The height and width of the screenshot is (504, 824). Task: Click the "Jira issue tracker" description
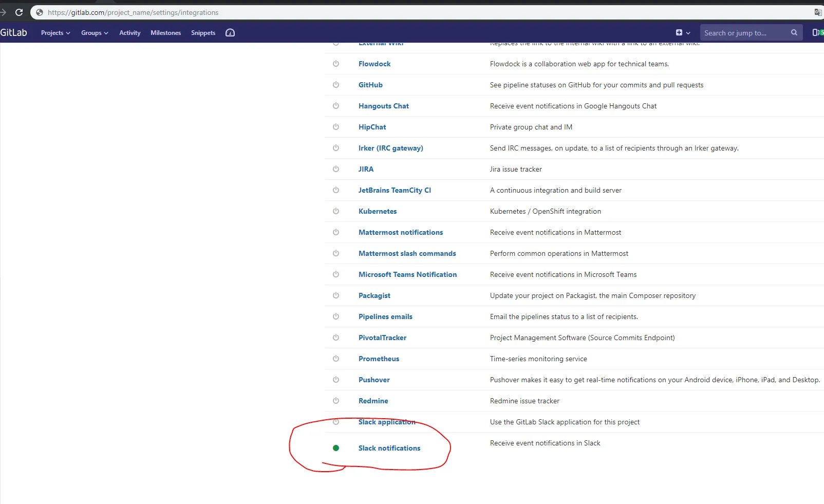click(516, 169)
